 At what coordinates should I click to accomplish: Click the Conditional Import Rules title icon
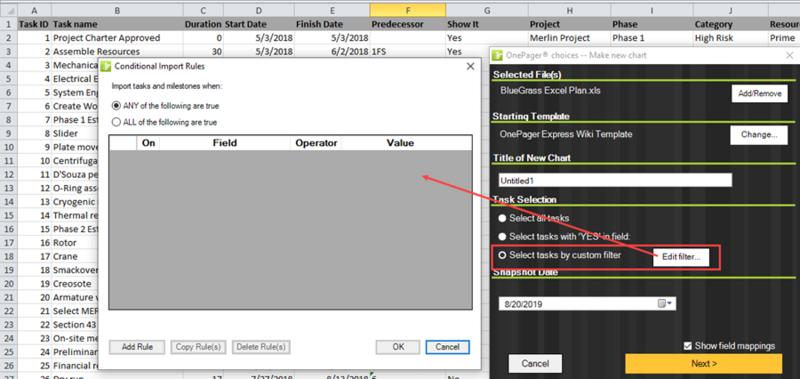point(106,66)
